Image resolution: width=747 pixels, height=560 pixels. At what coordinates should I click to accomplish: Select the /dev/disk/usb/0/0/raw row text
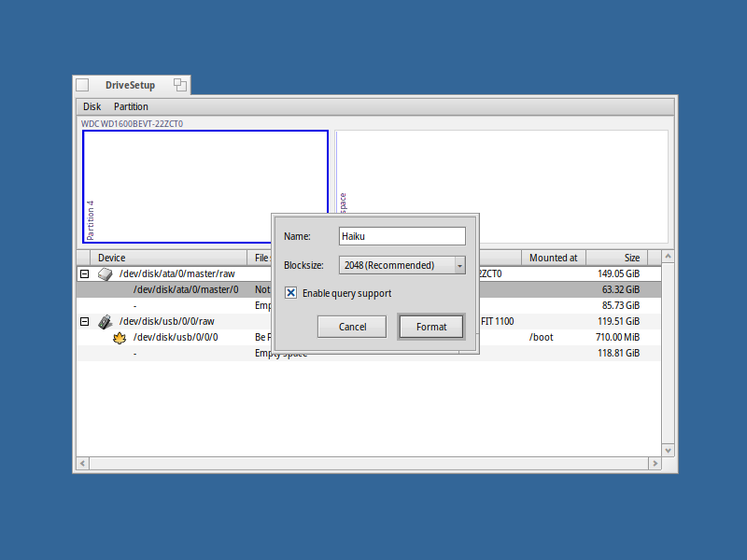[x=167, y=321]
